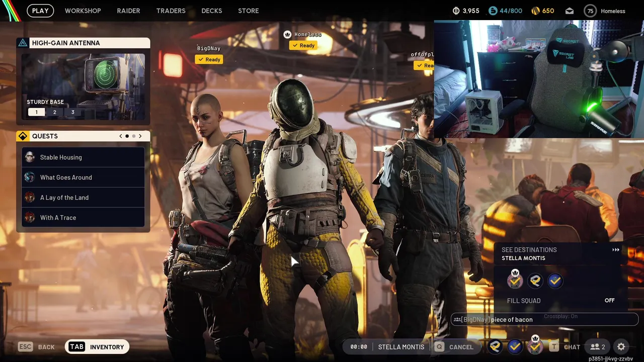
Task: Click 'With A Trace' quest text
Action: click(x=58, y=218)
